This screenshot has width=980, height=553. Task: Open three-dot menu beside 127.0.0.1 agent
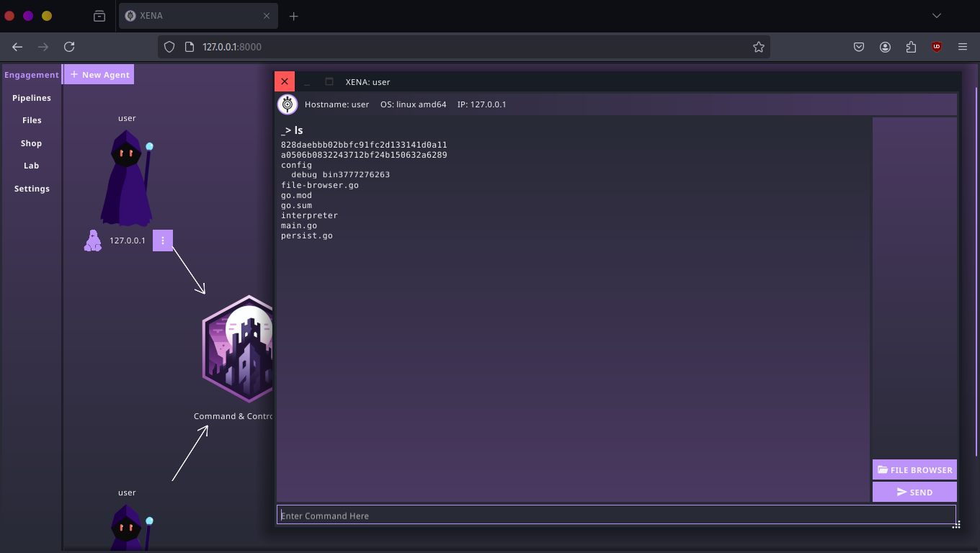click(163, 240)
